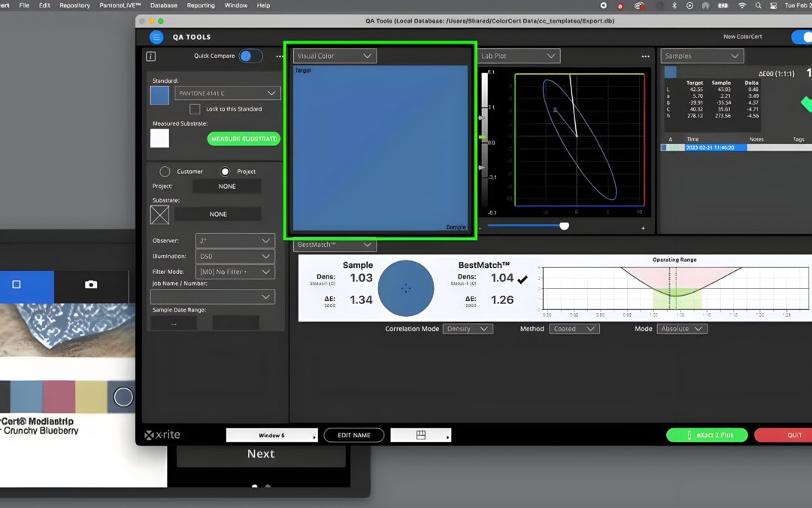Image resolution: width=812 pixels, height=508 pixels.
Task: Open the PANTONE 4141 C standard dropdown
Action: 228,93
